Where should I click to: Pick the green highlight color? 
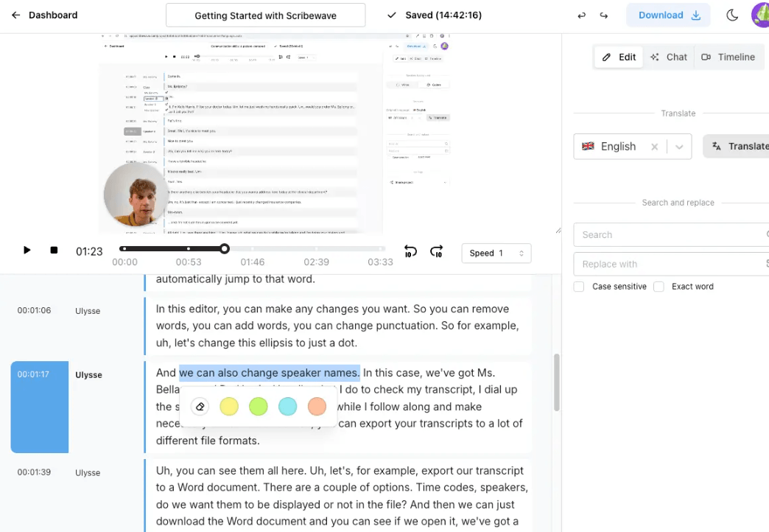click(259, 407)
